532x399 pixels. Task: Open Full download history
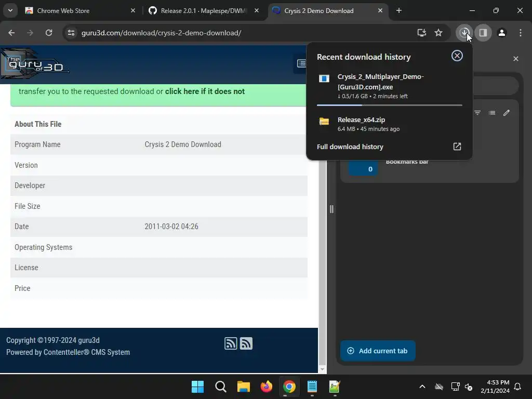[350, 147]
